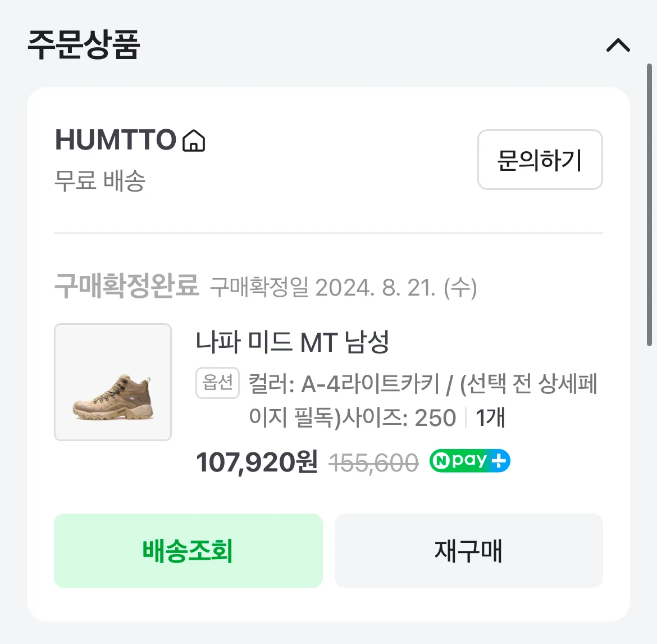Click the HUMTTO seller name
Image resolution: width=657 pixels, height=644 pixels.
click(116, 139)
